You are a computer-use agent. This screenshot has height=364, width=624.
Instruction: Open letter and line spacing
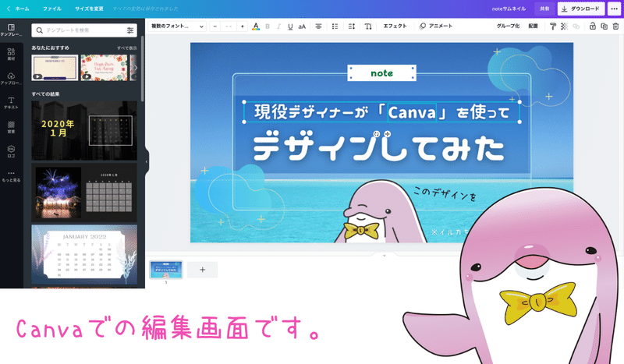(x=352, y=27)
